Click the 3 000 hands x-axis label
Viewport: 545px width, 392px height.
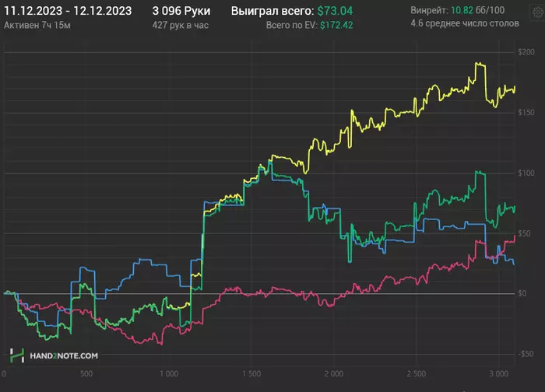click(499, 373)
